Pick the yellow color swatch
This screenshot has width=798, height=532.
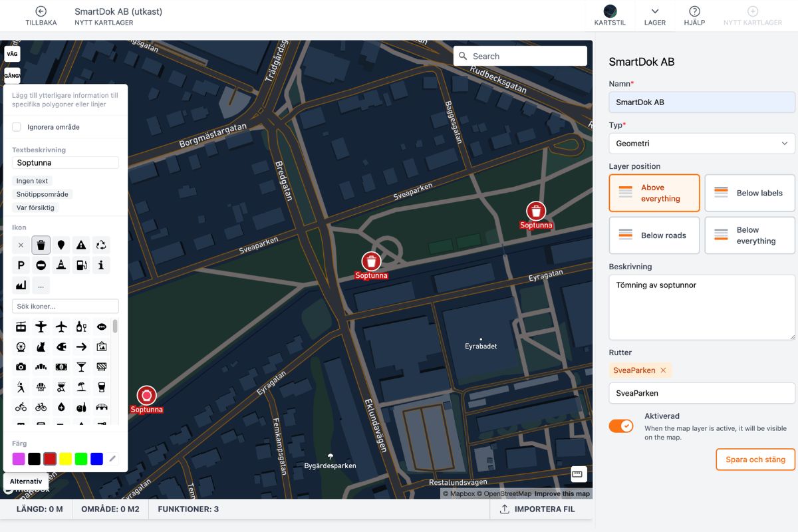(66, 458)
